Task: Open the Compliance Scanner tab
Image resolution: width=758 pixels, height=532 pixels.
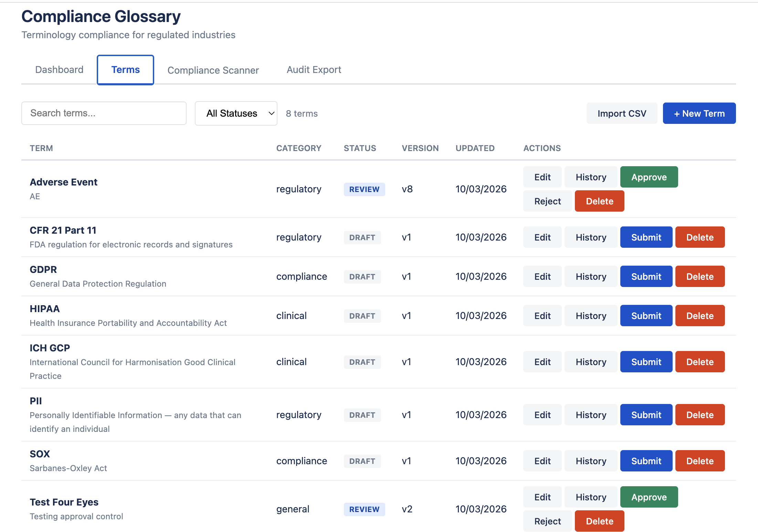Action: coord(213,70)
